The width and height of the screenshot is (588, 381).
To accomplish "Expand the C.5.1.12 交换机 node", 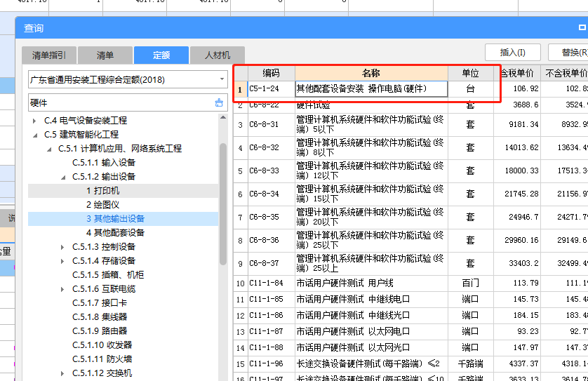I will [62, 373].
